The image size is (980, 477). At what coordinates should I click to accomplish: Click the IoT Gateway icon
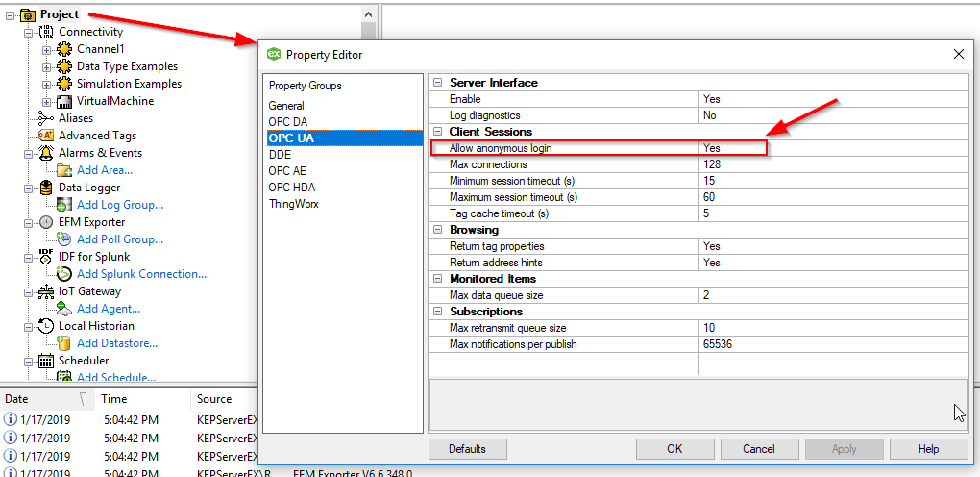(x=46, y=291)
